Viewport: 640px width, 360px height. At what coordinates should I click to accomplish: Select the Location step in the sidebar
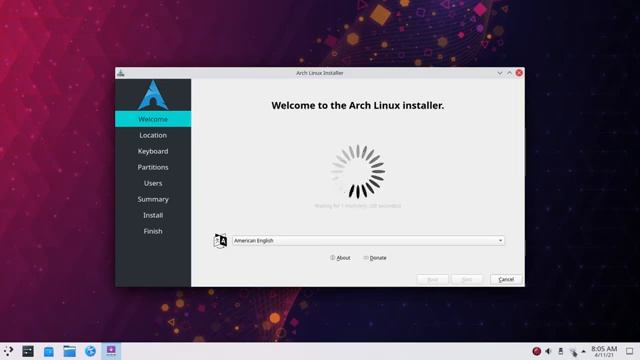(153, 135)
